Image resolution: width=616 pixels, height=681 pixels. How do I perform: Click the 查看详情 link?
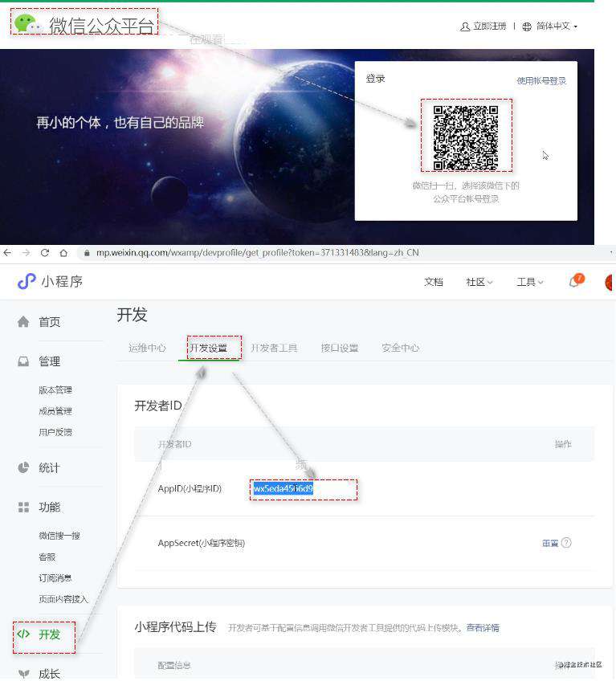(483, 627)
